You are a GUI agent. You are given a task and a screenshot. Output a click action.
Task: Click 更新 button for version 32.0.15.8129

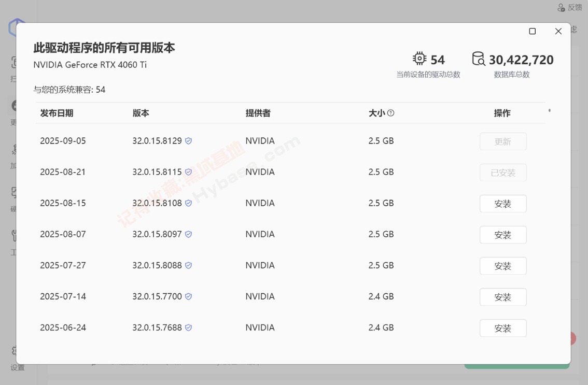(503, 141)
